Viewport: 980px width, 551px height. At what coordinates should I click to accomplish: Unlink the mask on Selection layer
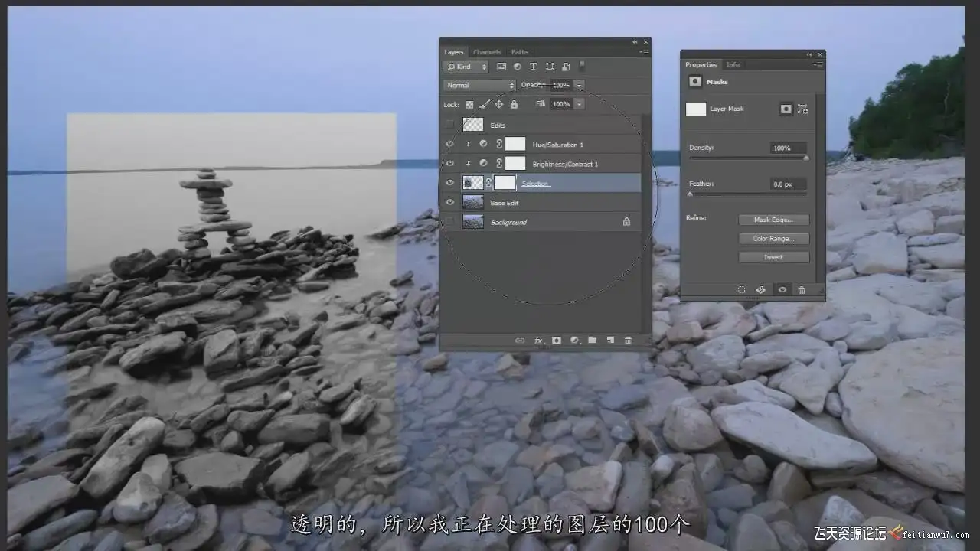point(488,183)
